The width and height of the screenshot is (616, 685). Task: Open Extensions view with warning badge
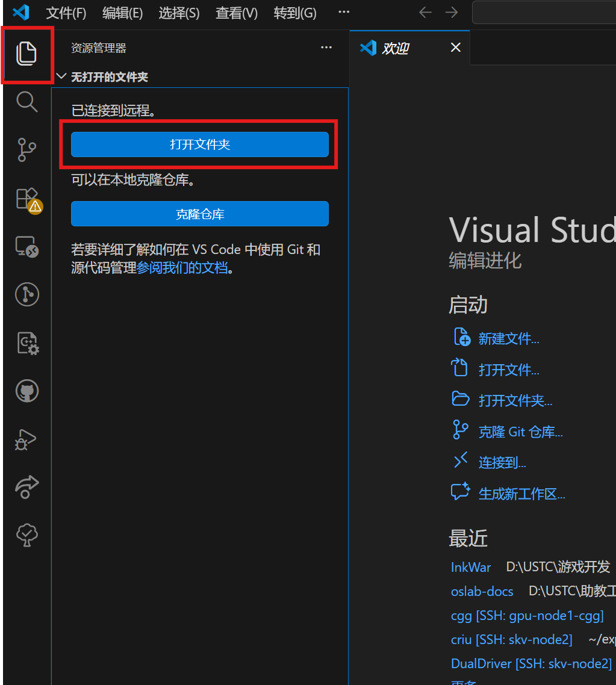[27, 199]
